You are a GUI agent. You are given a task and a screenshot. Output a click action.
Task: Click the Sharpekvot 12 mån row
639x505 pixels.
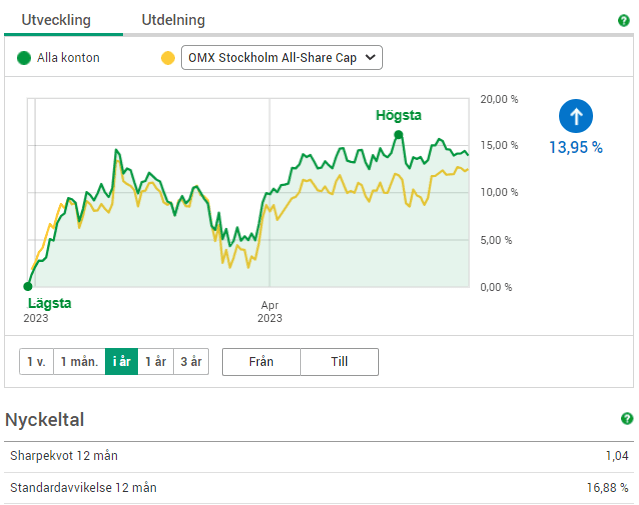click(x=319, y=456)
